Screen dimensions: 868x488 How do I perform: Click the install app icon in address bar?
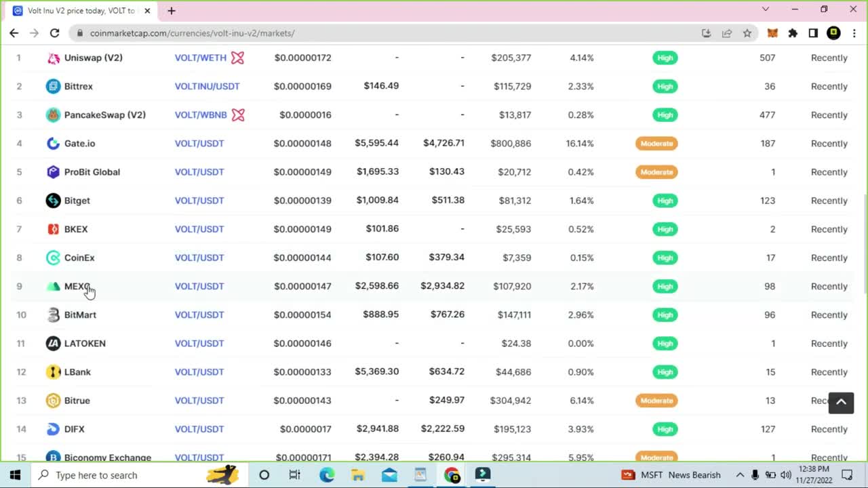[x=706, y=33]
